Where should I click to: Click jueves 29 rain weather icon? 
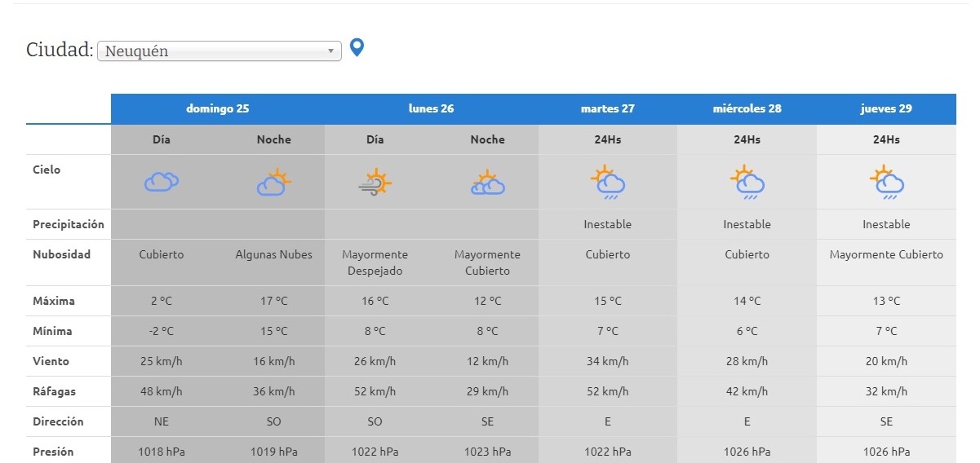886,183
